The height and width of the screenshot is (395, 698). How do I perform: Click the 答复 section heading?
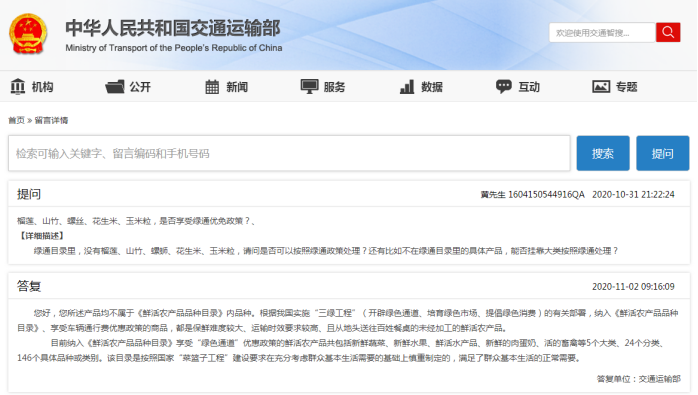pos(29,286)
